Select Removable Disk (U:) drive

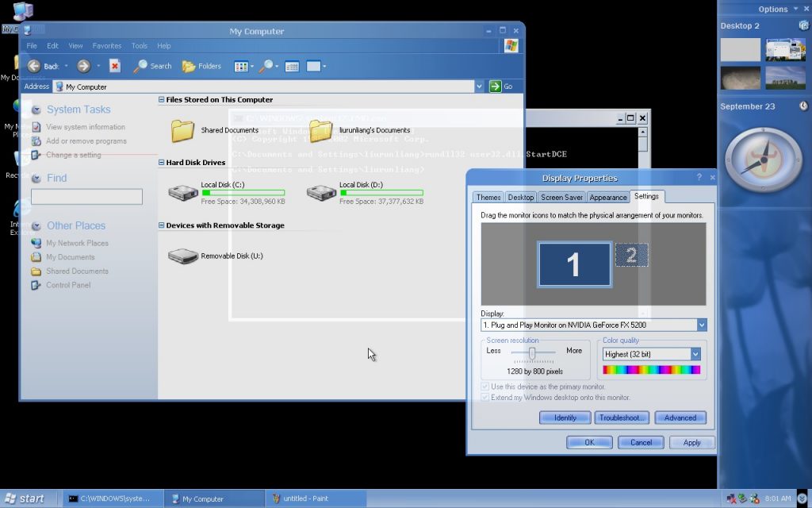click(183, 256)
